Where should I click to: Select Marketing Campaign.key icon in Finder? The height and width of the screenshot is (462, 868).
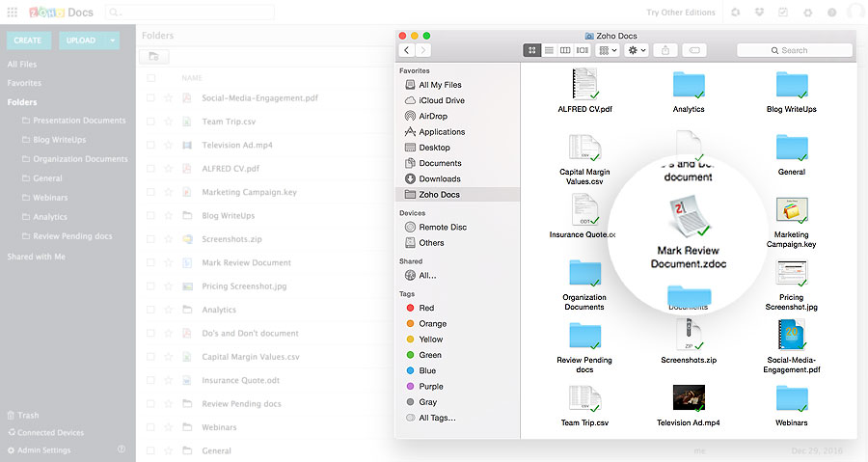coord(792,210)
